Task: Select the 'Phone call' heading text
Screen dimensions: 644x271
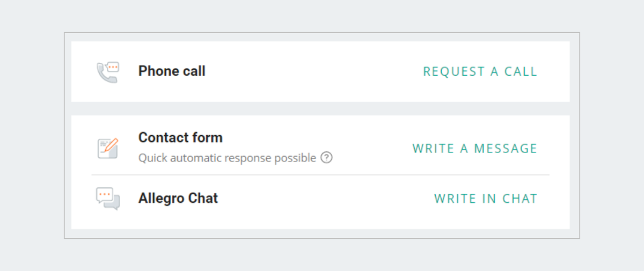Action: pos(172,71)
